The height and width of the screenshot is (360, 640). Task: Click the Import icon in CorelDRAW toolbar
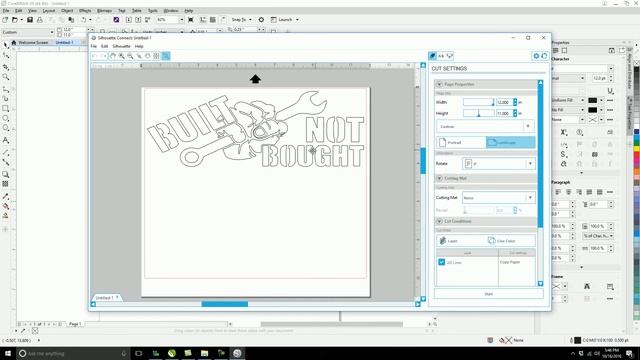click(x=129, y=20)
